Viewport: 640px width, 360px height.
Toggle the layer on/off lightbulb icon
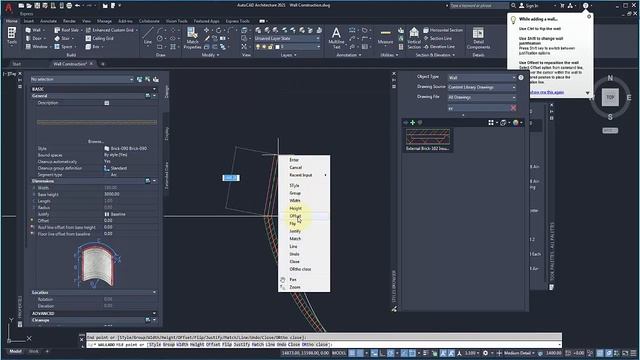click(x=258, y=47)
